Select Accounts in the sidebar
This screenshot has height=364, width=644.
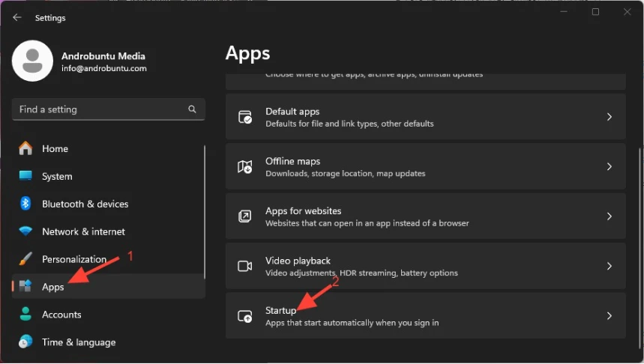pyautogui.click(x=109, y=315)
